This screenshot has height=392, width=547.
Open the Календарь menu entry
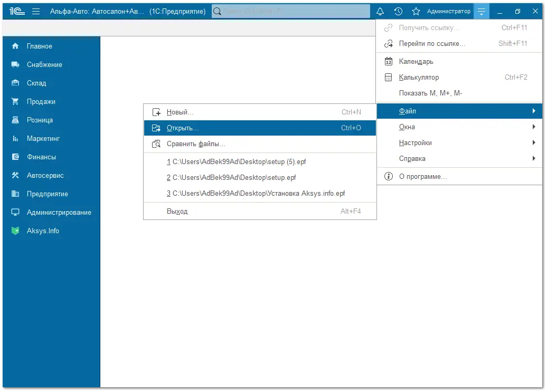click(459, 62)
